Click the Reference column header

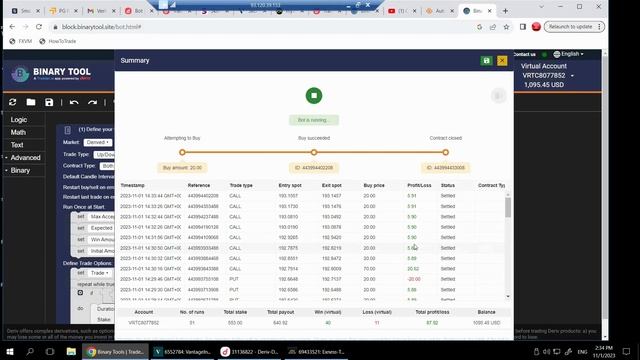(199, 185)
